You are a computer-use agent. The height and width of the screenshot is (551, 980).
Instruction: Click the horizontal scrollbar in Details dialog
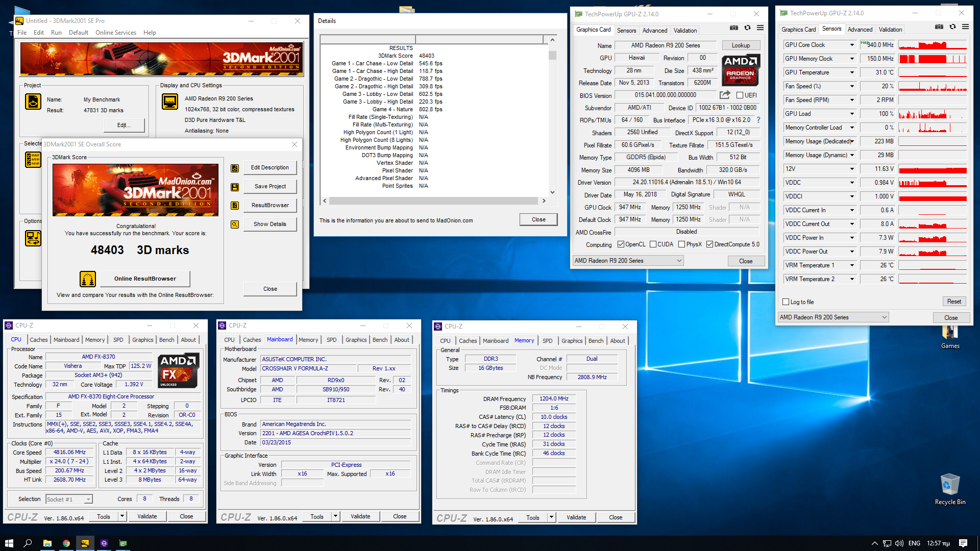point(433,201)
